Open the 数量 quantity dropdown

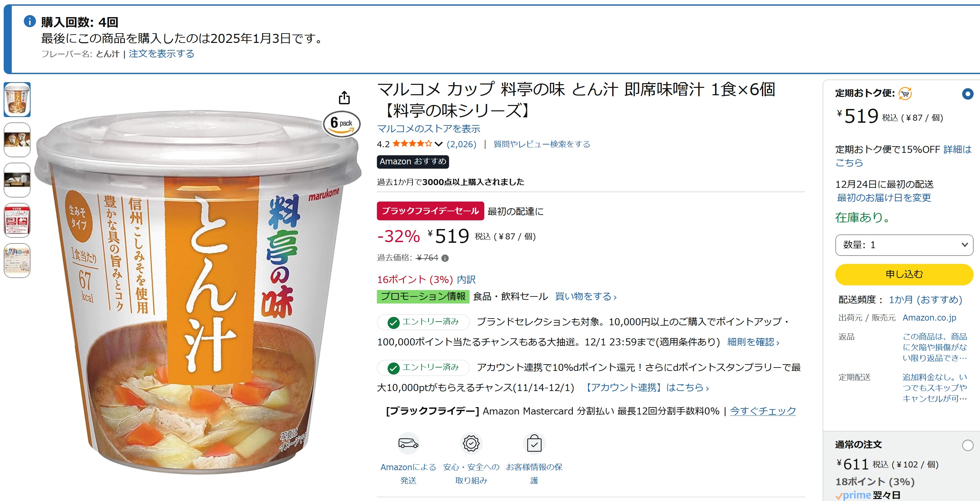click(x=904, y=245)
